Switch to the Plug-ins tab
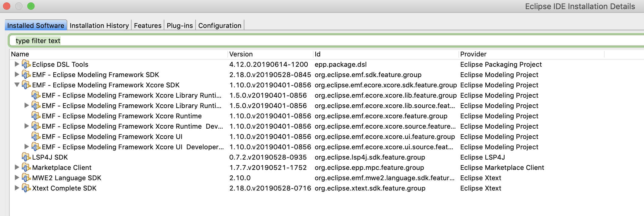The height and width of the screenshot is (216, 644). [180, 25]
